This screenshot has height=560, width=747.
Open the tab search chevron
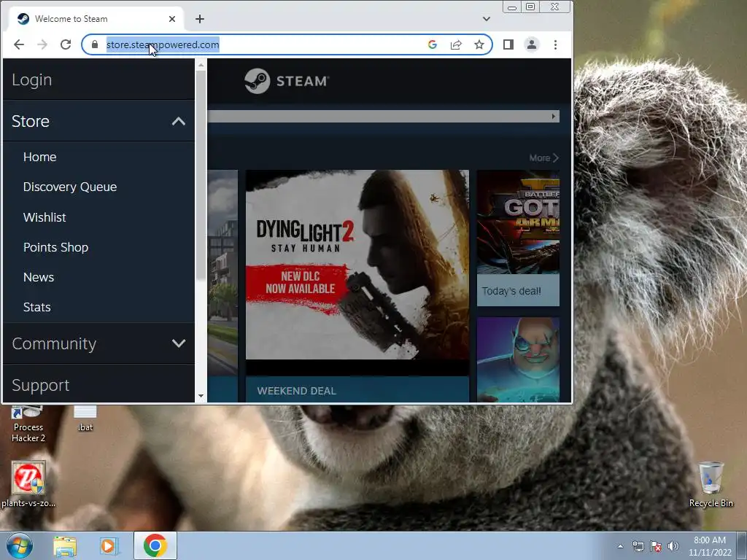point(487,19)
